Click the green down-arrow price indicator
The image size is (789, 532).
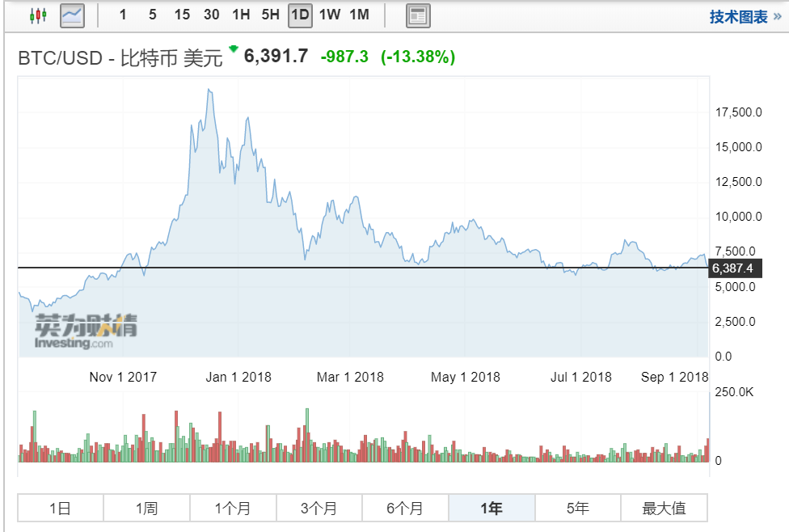234,49
